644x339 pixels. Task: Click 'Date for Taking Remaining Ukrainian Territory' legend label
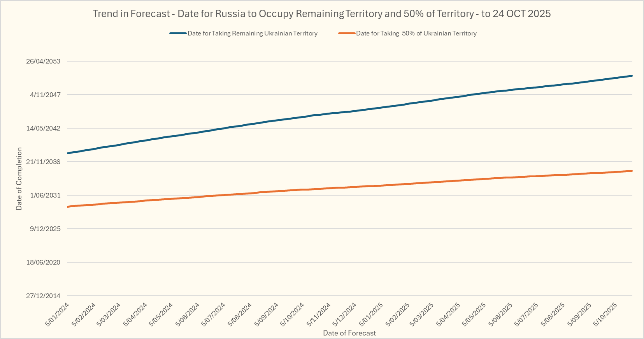pyautogui.click(x=252, y=34)
